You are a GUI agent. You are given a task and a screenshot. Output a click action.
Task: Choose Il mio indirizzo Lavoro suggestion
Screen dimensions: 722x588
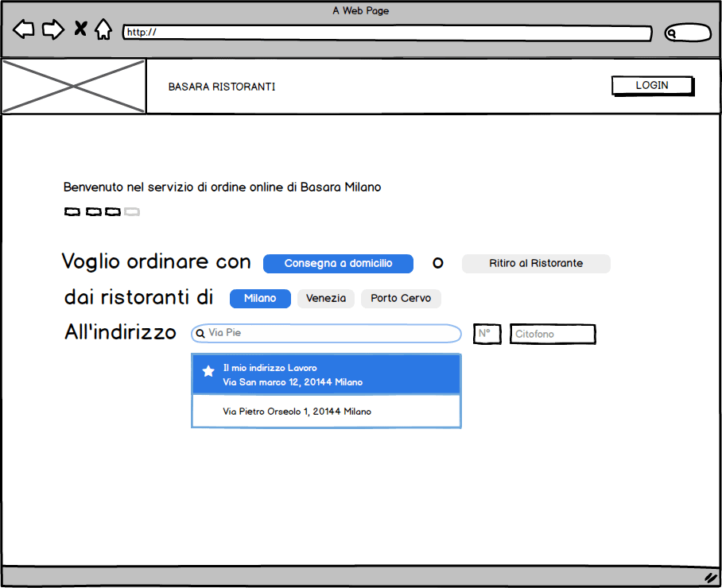(326, 375)
